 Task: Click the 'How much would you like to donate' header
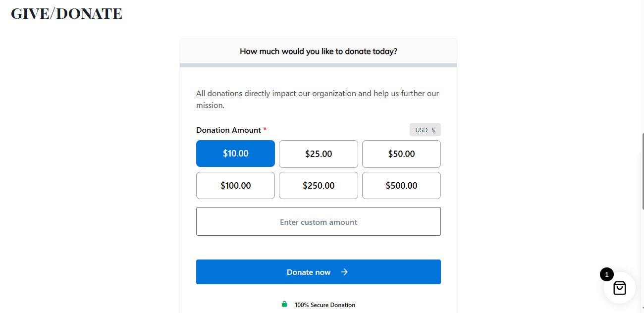click(318, 51)
